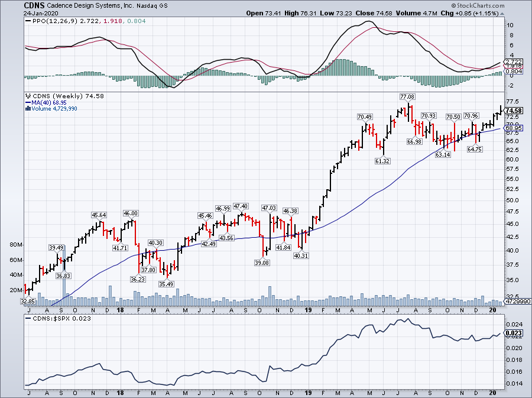Click the High 76.31 header value
The height and width of the screenshot is (398, 532).
coord(300,13)
